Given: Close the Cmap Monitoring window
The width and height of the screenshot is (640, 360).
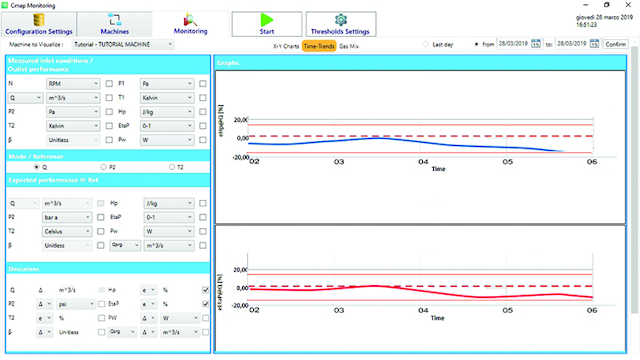Looking at the screenshot, I should pos(628,5).
